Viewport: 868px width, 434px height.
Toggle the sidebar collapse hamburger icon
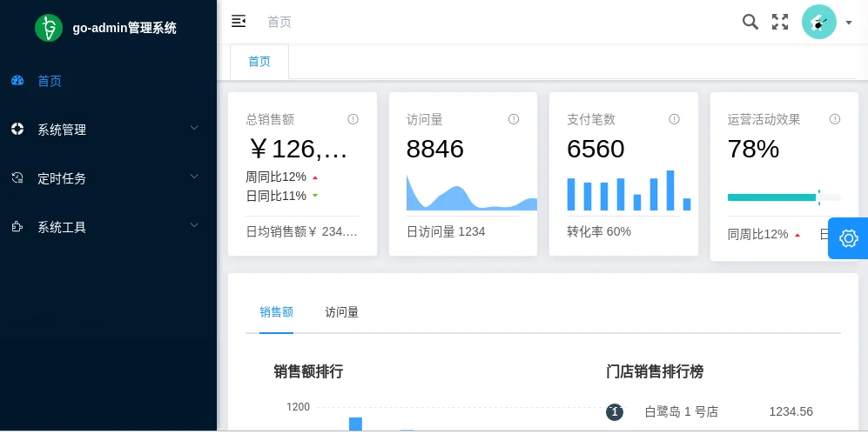[x=239, y=22]
